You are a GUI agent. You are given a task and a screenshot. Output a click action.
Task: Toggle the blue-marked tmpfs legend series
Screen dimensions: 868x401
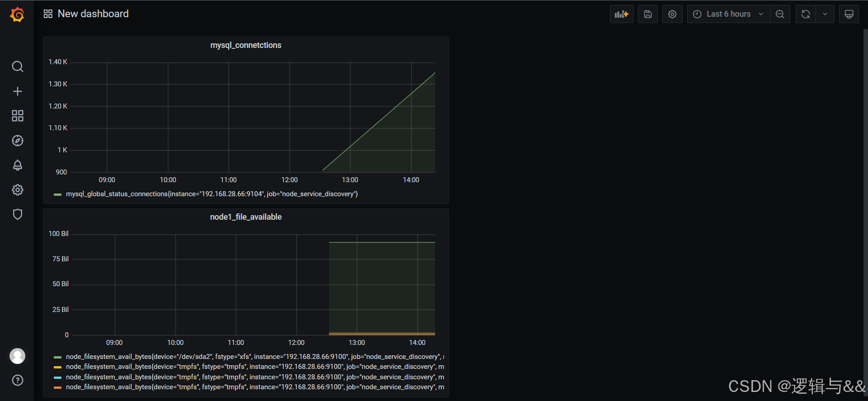255,377
